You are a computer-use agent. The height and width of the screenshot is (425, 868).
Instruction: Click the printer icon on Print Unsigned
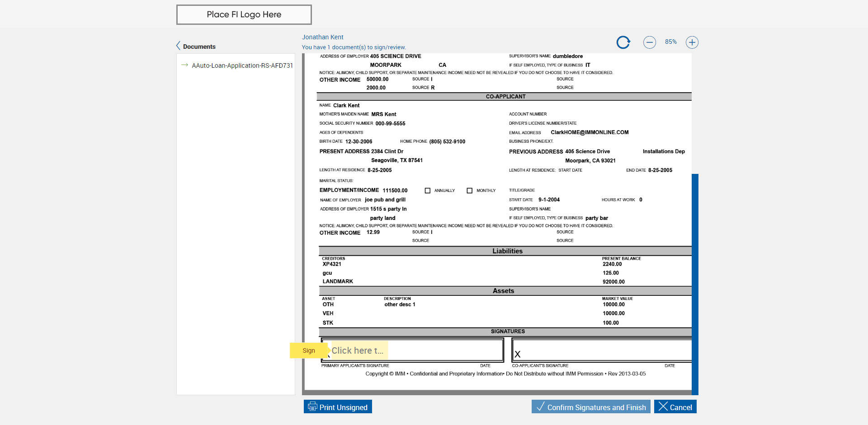pyautogui.click(x=312, y=406)
